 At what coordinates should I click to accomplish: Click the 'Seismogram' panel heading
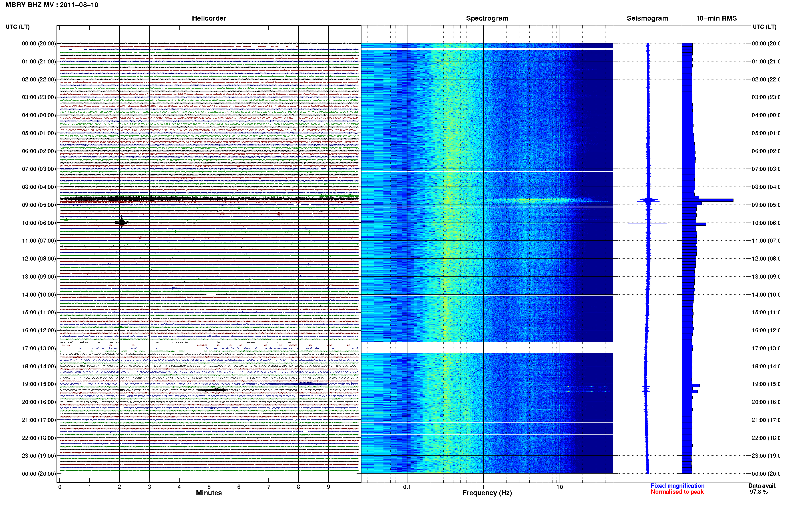point(647,19)
